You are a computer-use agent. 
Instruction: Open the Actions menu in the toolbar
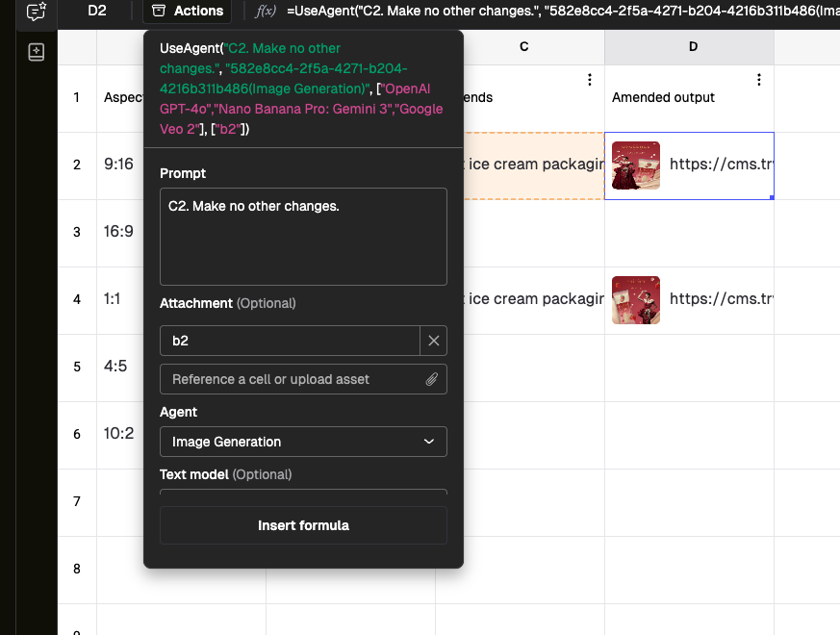point(188,12)
